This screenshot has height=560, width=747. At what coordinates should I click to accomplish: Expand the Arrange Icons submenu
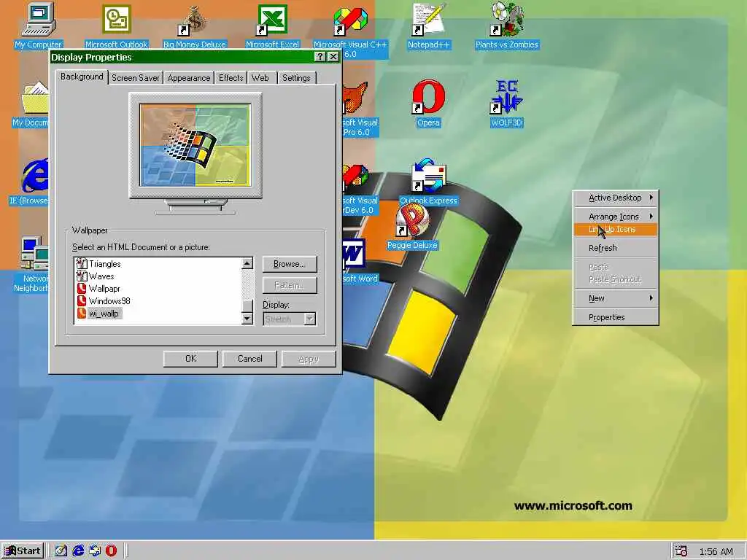click(x=616, y=217)
